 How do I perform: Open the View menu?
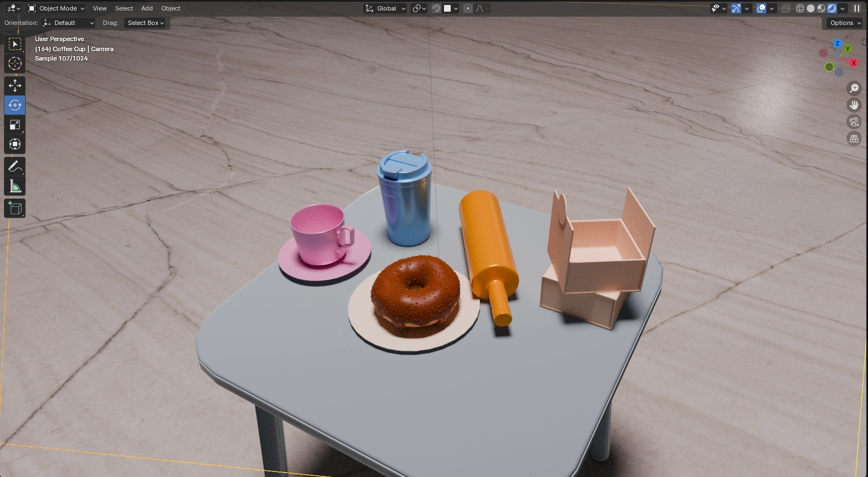coord(100,8)
